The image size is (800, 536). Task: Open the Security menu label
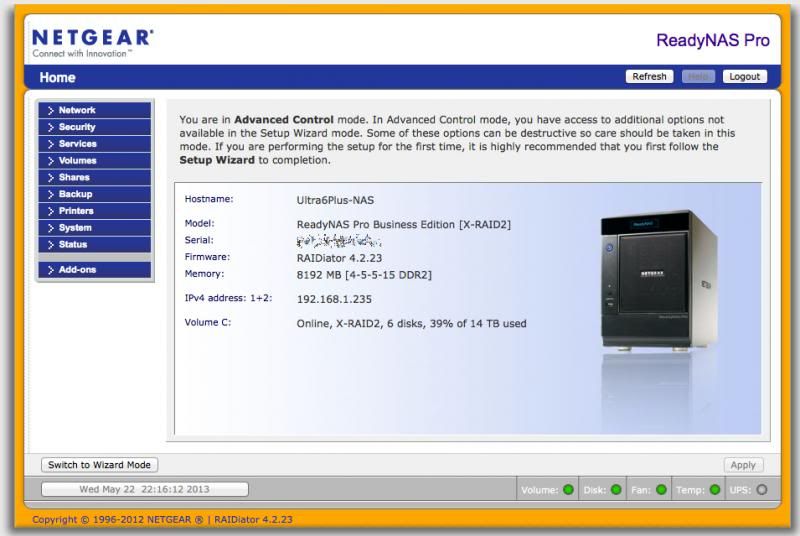[x=77, y=127]
